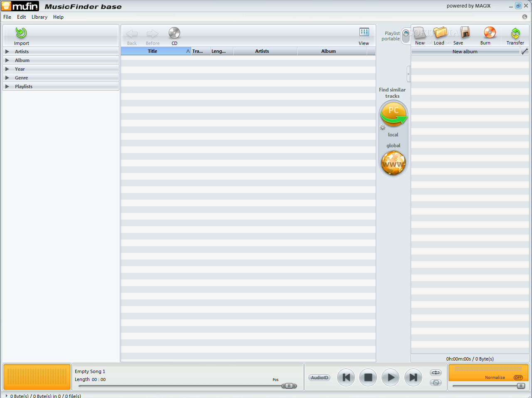532x398 pixels.
Task: Collapse the playlist panel side handle
Action: click(409, 74)
